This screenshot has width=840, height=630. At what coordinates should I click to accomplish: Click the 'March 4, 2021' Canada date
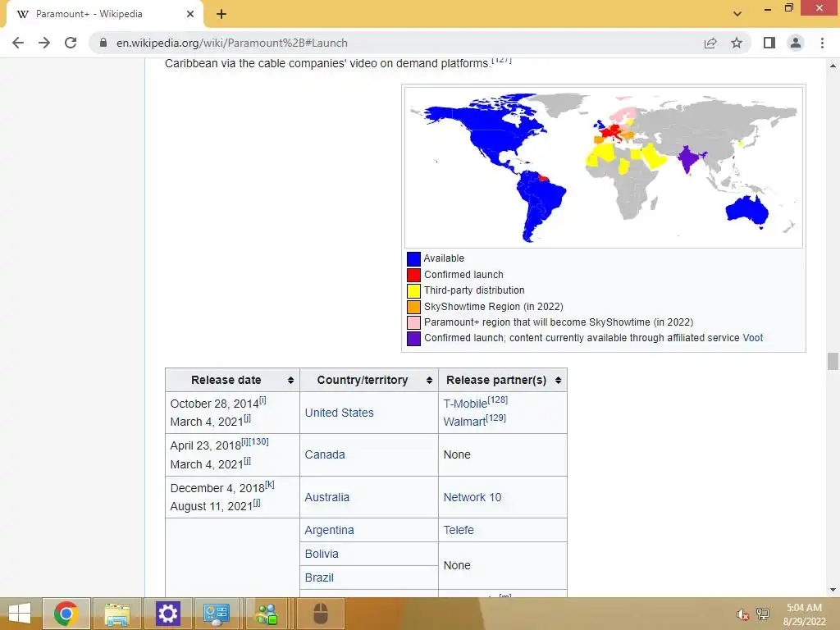(x=206, y=464)
